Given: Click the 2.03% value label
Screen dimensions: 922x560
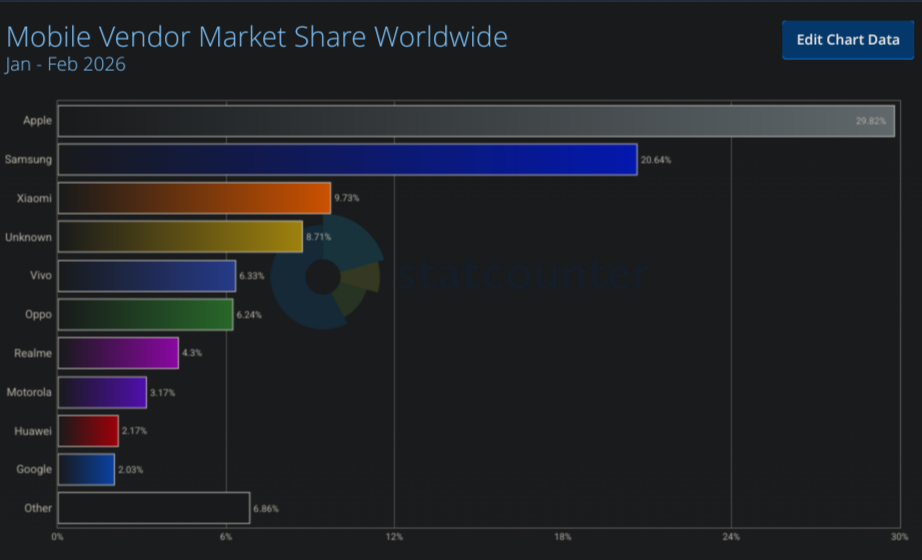Looking at the screenshot, I should (x=131, y=469).
